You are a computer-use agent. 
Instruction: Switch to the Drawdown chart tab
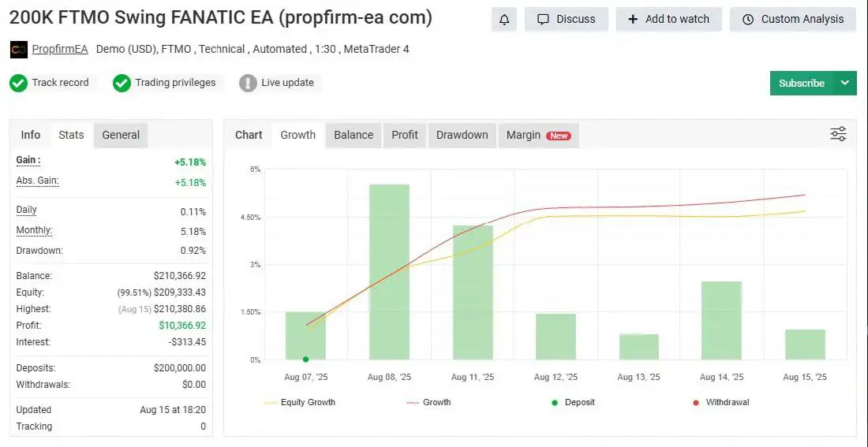(462, 135)
